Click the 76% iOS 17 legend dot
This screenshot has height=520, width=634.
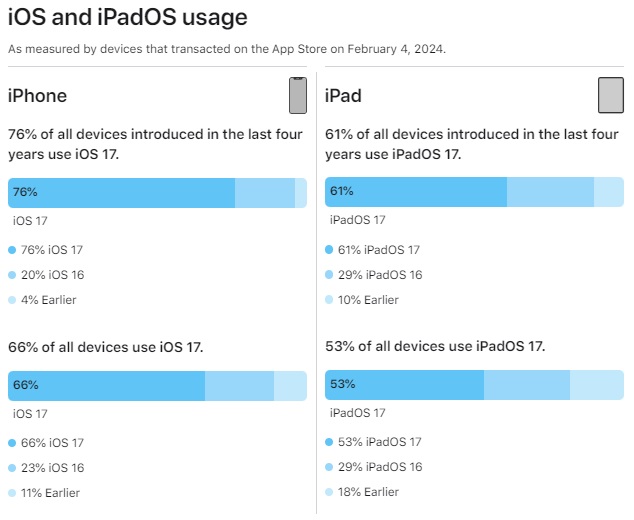coord(12,250)
